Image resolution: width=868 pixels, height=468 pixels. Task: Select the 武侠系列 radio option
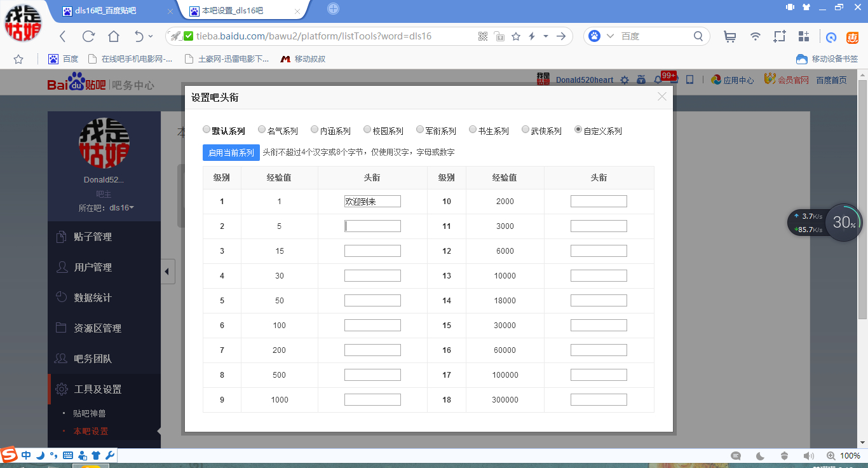pyautogui.click(x=526, y=130)
